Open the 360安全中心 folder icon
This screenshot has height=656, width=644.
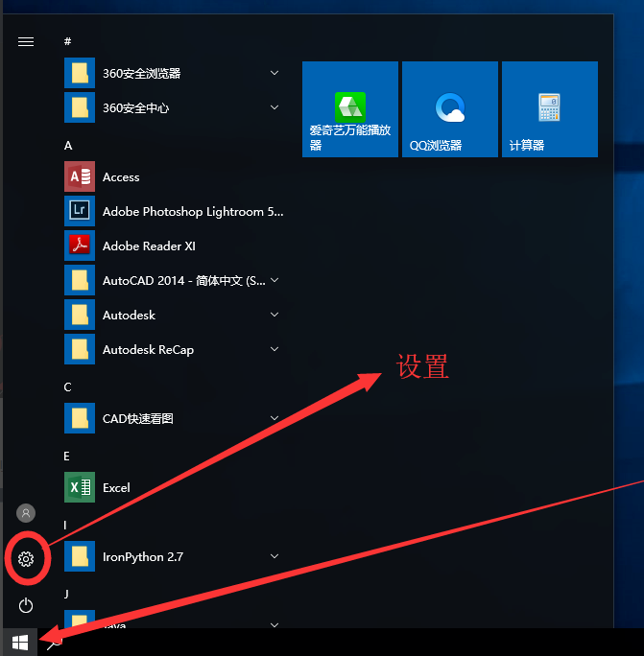click(x=80, y=108)
